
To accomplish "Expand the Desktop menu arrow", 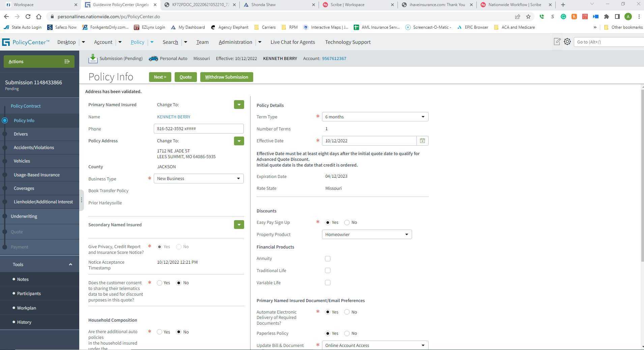I will click(x=83, y=42).
